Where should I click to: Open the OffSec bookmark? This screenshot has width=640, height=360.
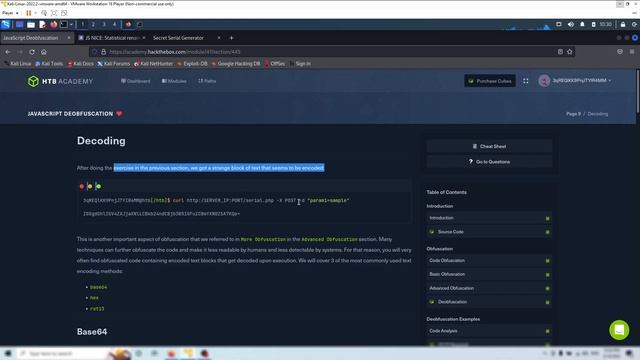point(275,64)
